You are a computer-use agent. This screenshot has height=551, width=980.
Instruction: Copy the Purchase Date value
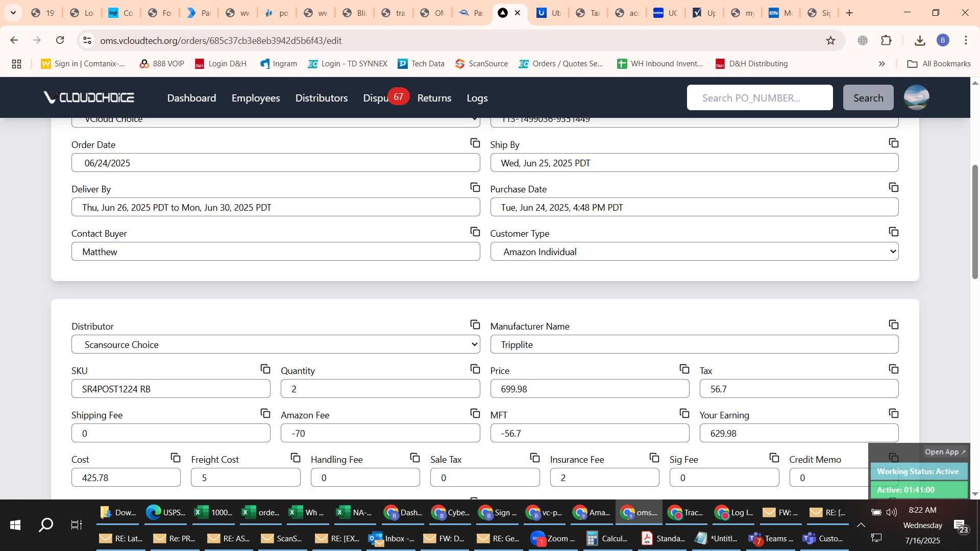pos(894,187)
